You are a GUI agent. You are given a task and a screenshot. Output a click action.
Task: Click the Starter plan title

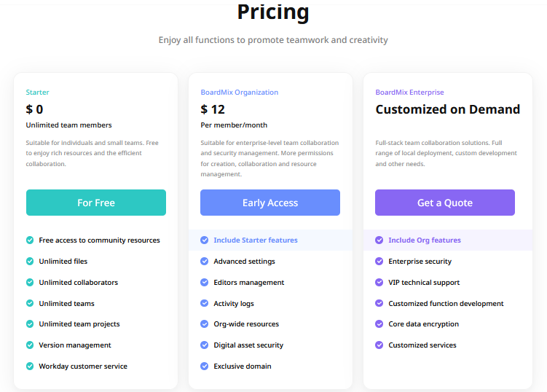click(37, 92)
